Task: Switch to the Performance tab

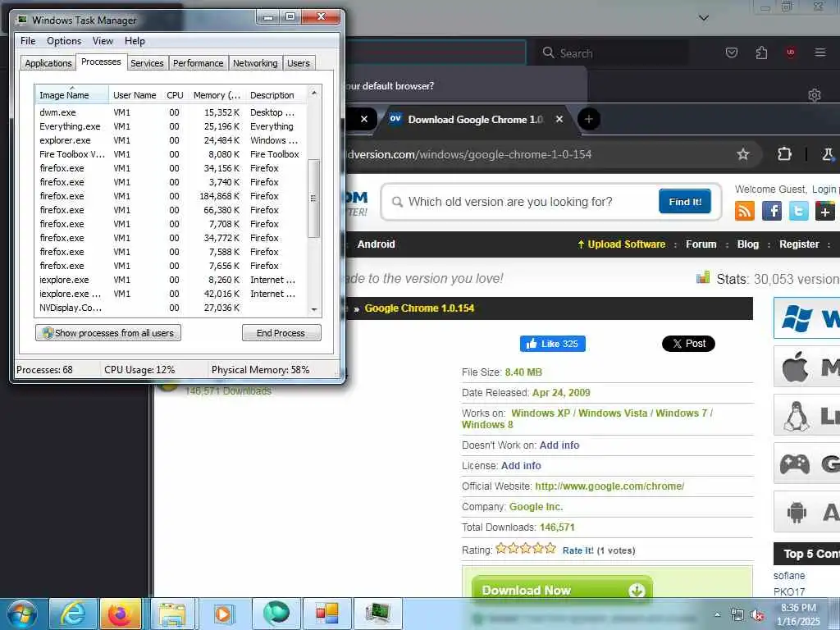Action: pos(198,62)
